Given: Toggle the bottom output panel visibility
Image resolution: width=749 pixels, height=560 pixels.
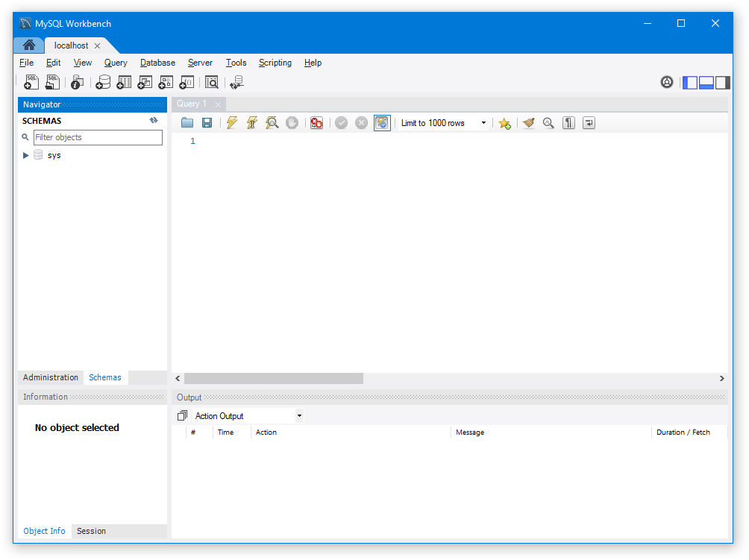Looking at the screenshot, I should (706, 83).
